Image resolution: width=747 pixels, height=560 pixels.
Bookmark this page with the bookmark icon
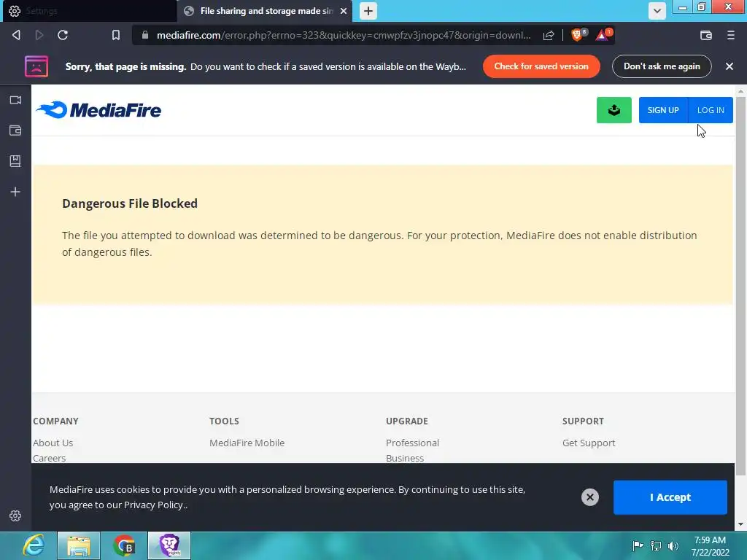click(x=116, y=35)
